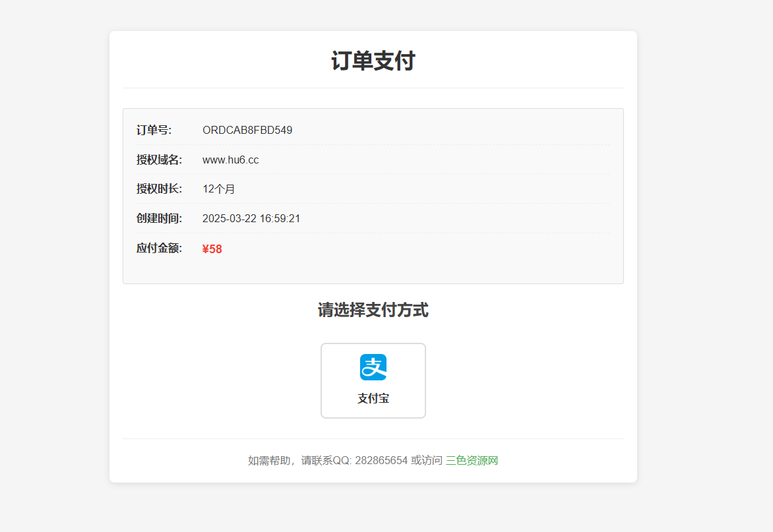773x532 pixels.
Task: Click the 订单支付 page heading
Action: click(373, 61)
